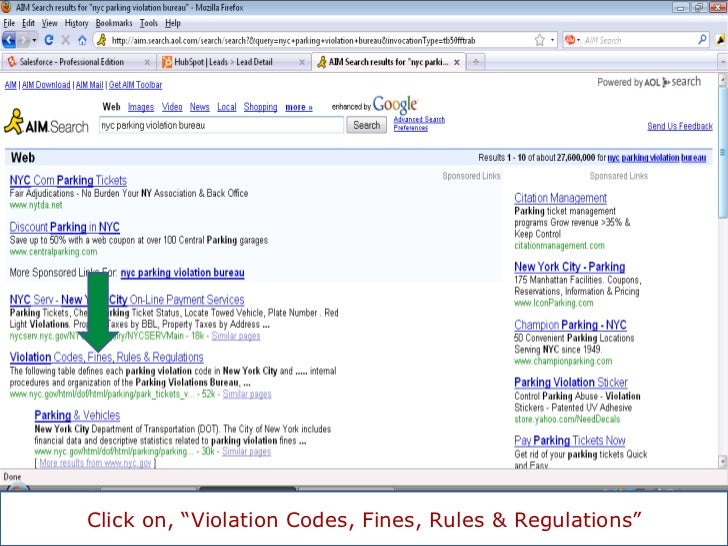Select the Local search category

tap(227, 107)
